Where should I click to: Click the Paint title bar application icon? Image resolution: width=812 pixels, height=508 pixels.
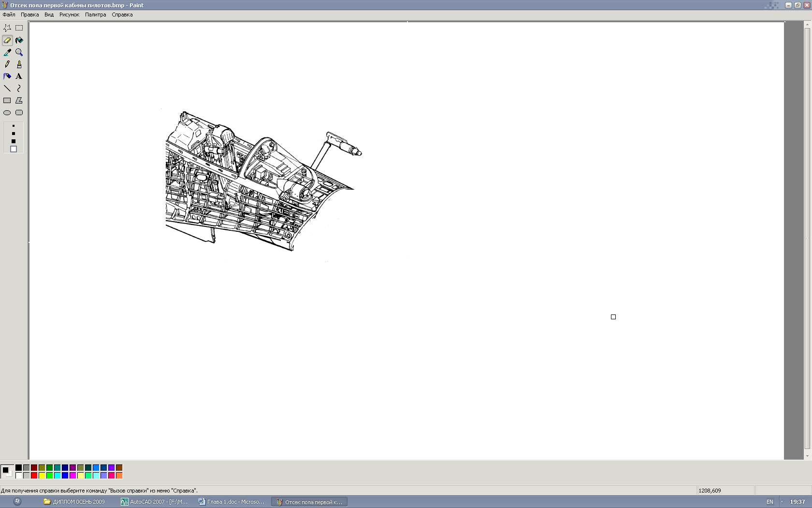pyautogui.click(x=5, y=5)
